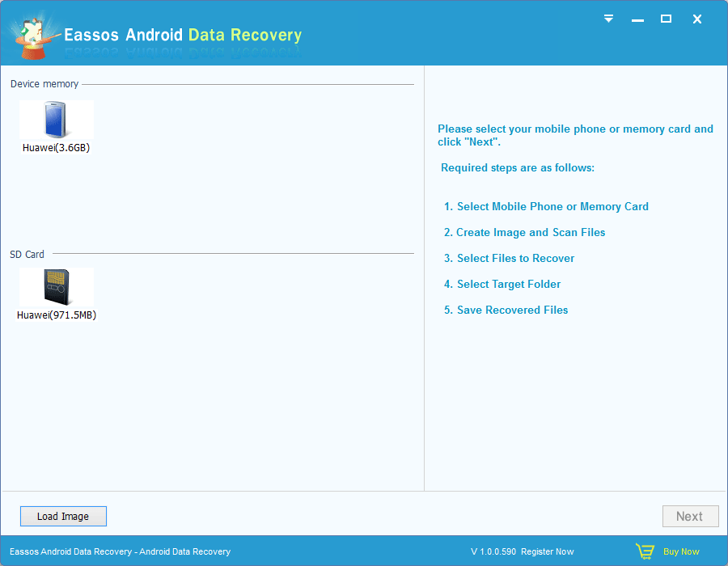
Task: Follow the Buy Now link
Action: tap(681, 551)
